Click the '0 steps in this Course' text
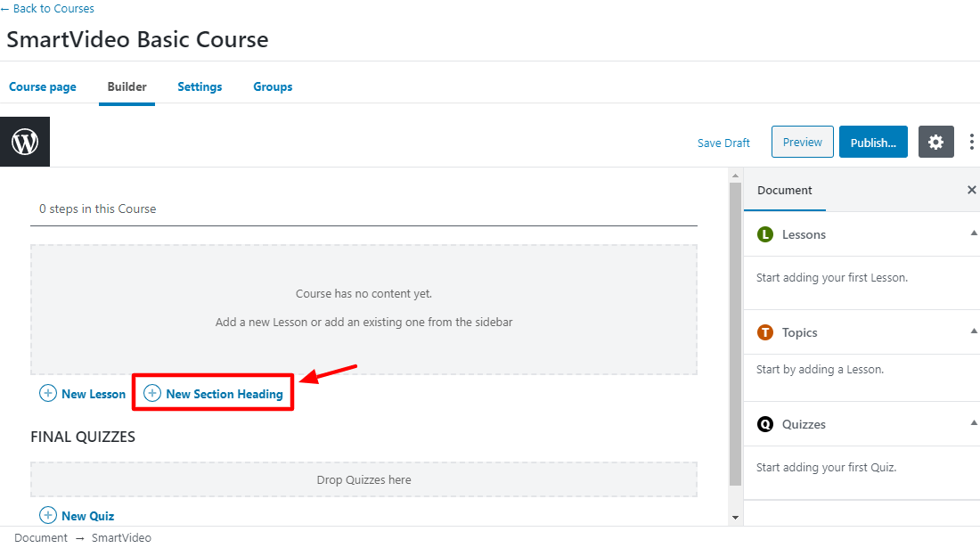This screenshot has width=980, height=548. (x=97, y=209)
